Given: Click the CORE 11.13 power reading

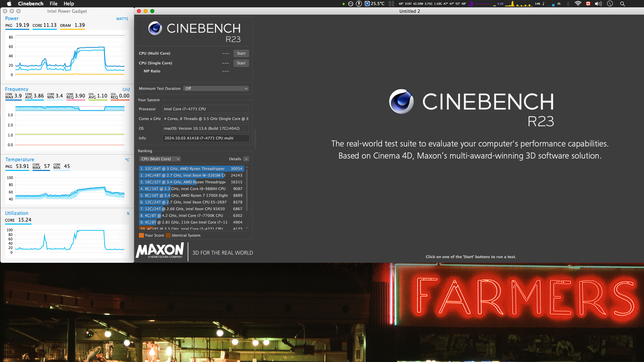Looking at the screenshot, I should point(45,25).
